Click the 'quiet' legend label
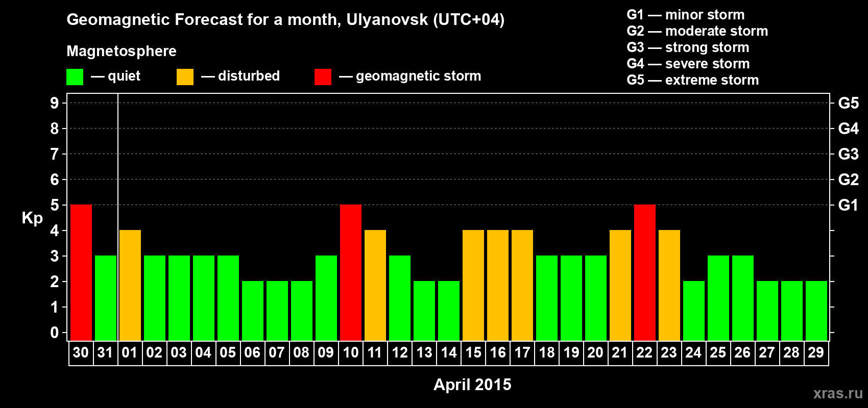868x408 pixels. pos(124,76)
